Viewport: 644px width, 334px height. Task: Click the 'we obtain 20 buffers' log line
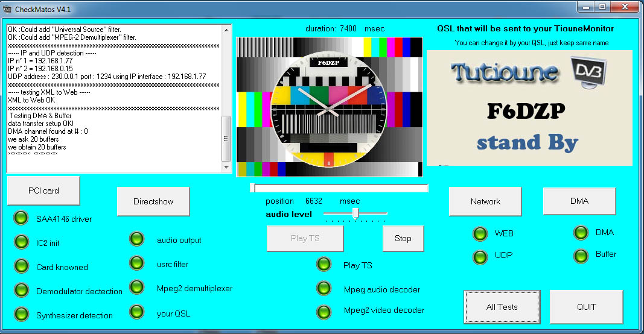click(x=37, y=147)
